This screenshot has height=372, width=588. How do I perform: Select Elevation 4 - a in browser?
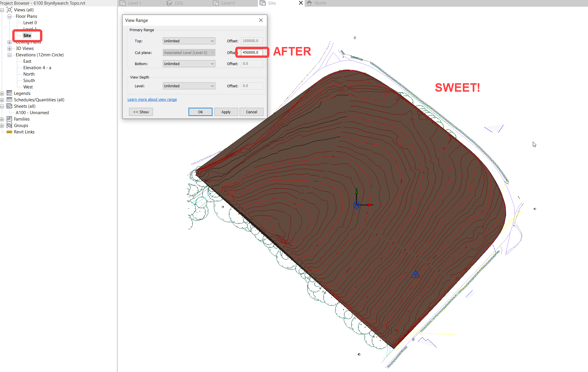(37, 68)
